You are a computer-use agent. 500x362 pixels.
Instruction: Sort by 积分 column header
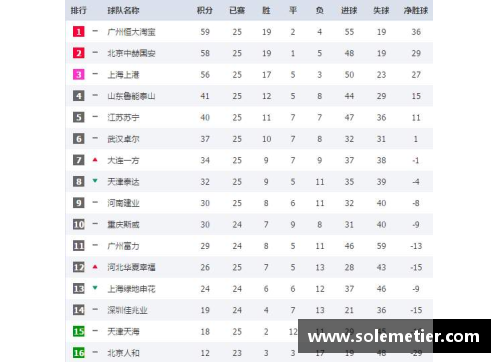point(205,11)
